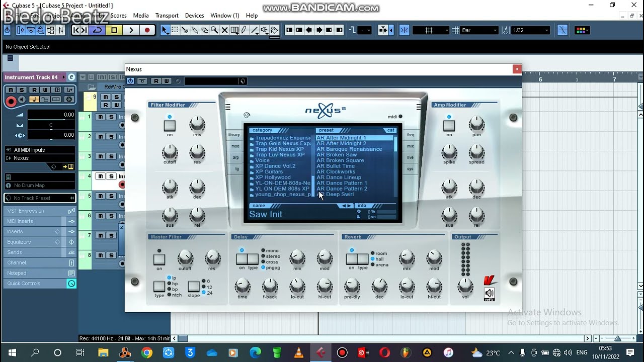This screenshot has width=644, height=362.
Task: Select the Voice category folder
Action: (262, 160)
